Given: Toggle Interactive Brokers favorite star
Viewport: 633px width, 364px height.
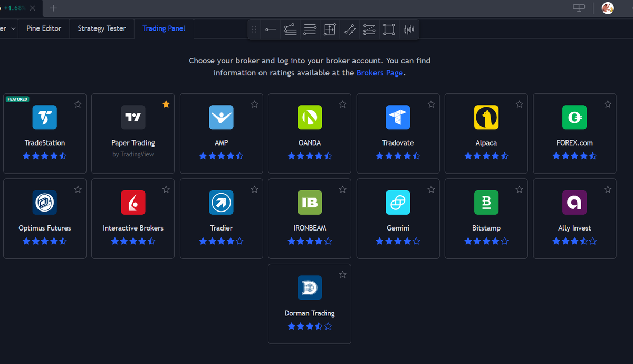Looking at the screenshot, I should click(166, 189).
